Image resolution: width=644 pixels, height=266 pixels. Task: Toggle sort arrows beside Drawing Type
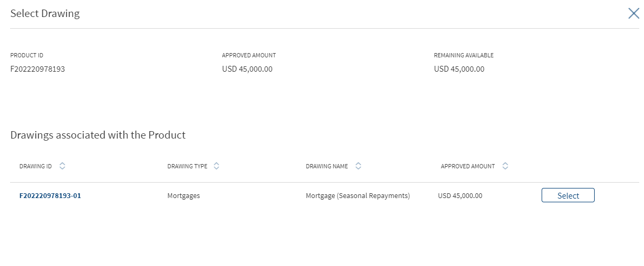pos(216,166)
